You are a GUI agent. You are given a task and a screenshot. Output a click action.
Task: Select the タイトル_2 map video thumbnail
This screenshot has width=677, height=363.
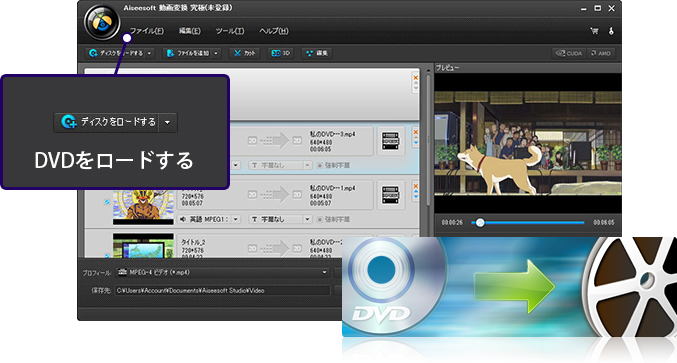pos(143,246)
